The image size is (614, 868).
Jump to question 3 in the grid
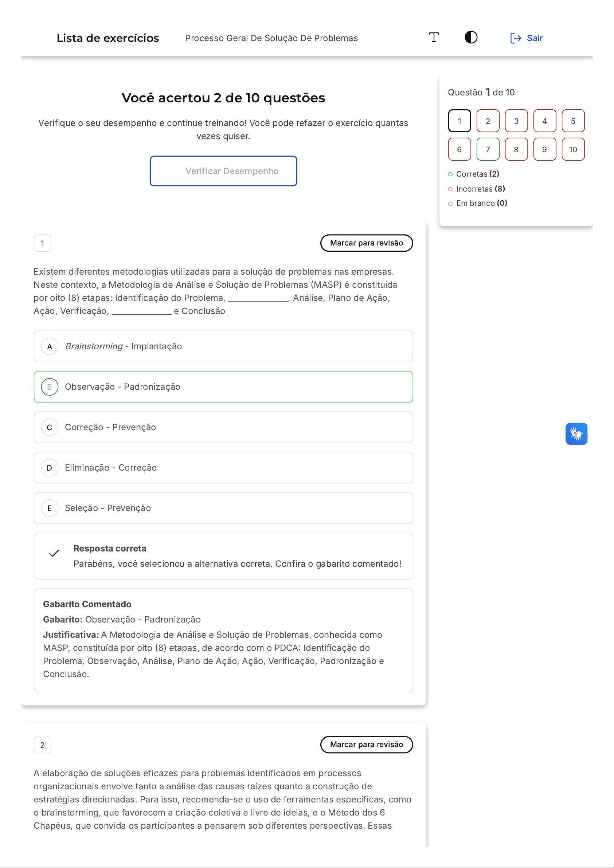(x=516, y=121)
